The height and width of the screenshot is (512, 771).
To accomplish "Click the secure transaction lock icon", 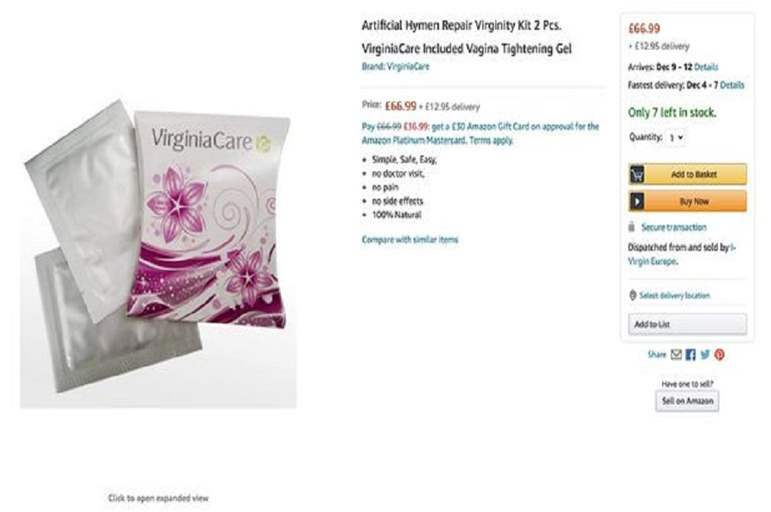I will (631, 227).
